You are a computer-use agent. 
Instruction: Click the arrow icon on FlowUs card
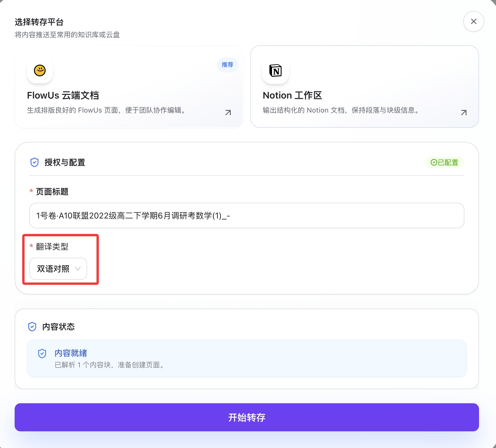pyautogui.click(x=228, y=112)
